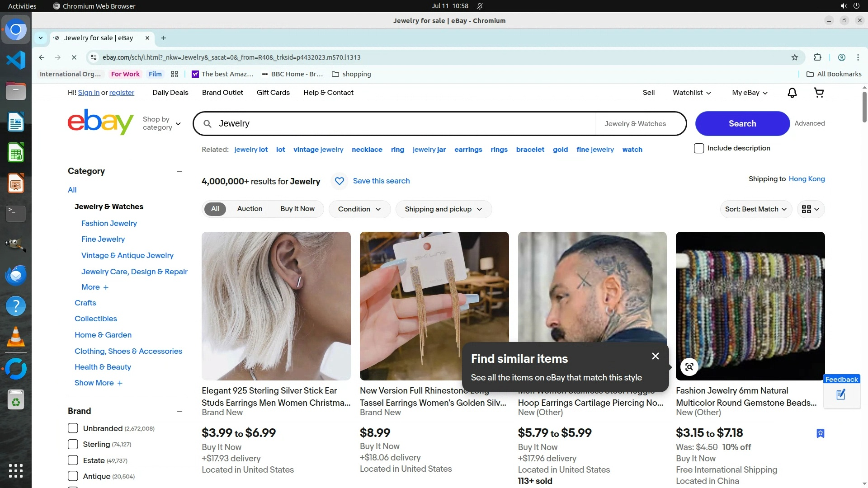The height and width of the screenshot is (488, 868).
Task: Click the heart icon beside Save this search
Action: pos(339,181)
